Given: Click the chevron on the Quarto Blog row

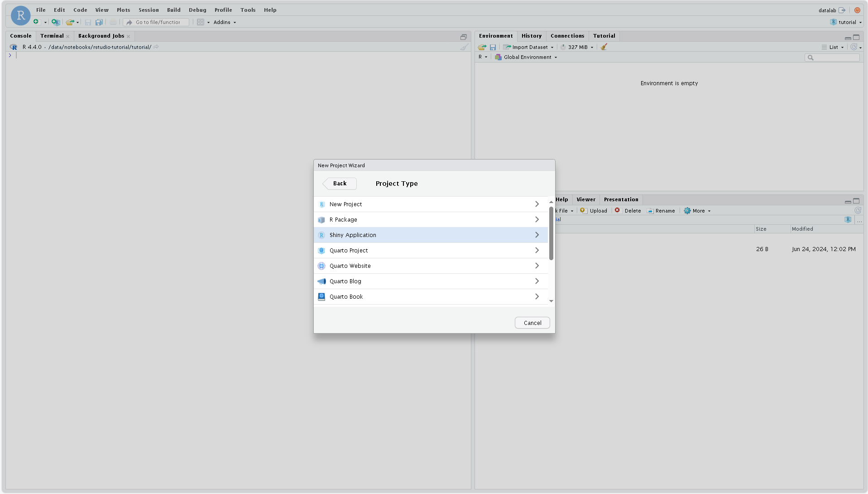Looking at the screenshot, I should [537, 281].
